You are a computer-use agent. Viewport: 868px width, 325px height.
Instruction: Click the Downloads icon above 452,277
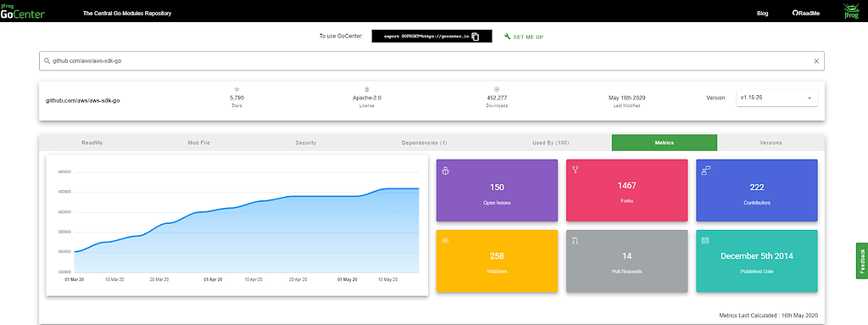(497, 89)
